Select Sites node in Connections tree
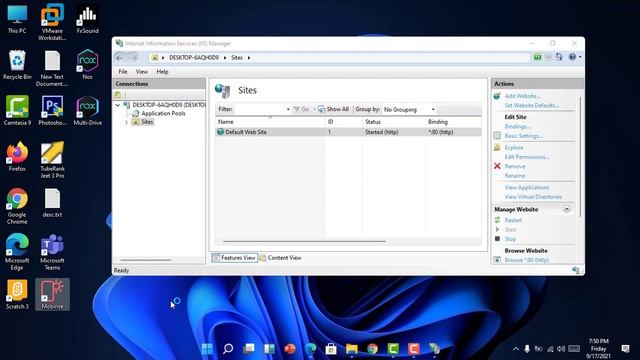The width and height of the screenshot is (640, 360). pos(147,122)
